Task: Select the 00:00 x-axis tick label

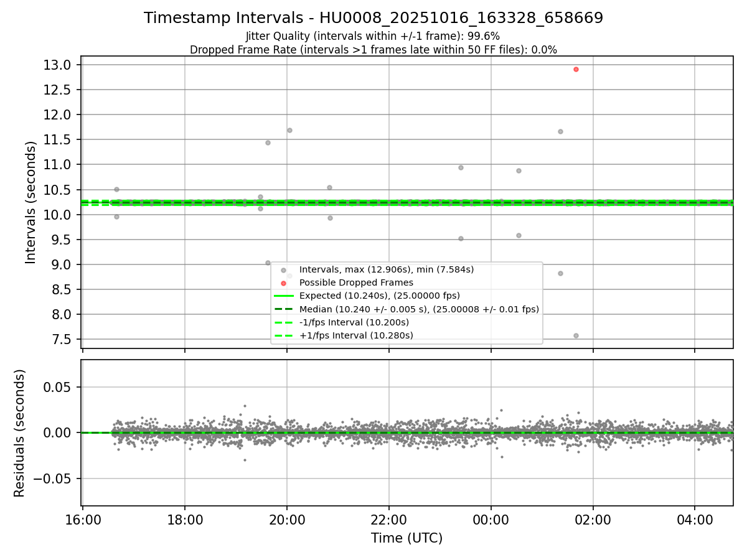Action: point(491,519)
